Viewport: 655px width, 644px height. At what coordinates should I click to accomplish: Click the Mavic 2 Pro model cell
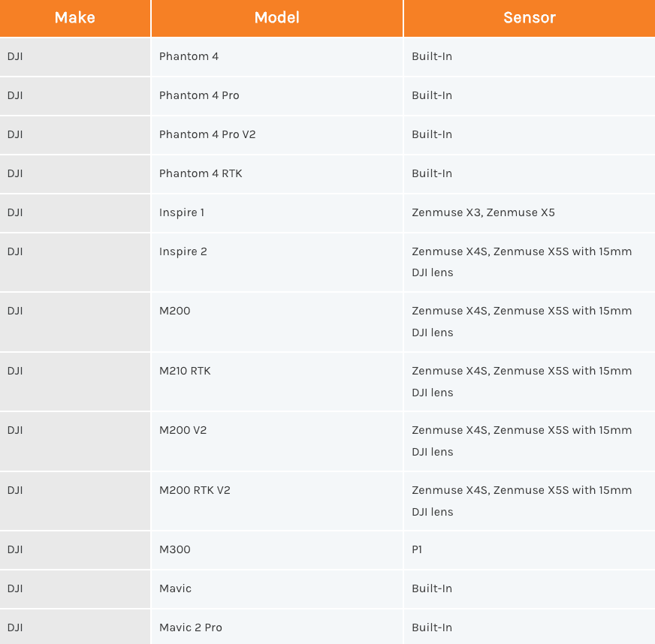[x=277, y=627]
